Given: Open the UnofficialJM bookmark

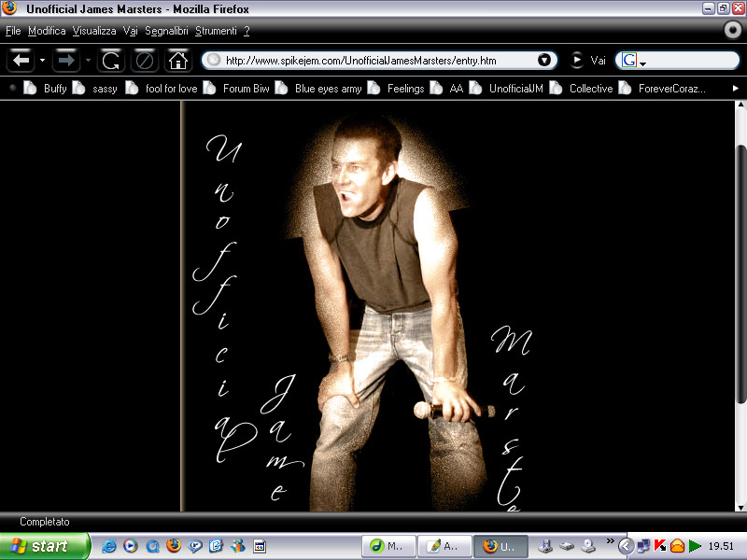Looking at the screenshot, I should (x=506, y=88).
